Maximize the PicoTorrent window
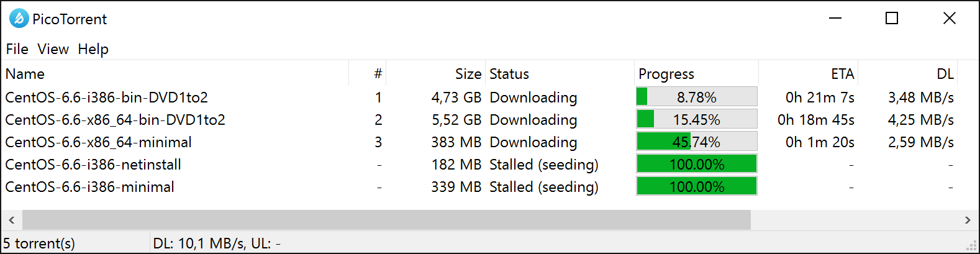Image resolution: width=980 pixels, height=254 pixels. 892,19
